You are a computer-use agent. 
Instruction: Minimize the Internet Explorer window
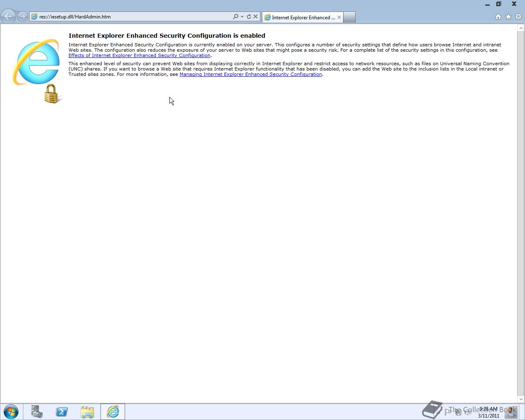point(487,4)
